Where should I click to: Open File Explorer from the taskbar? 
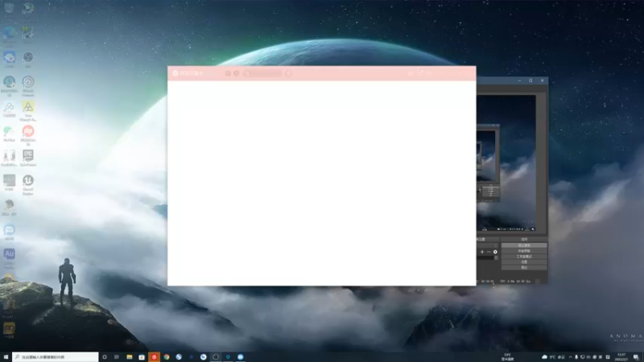click(x=130, y=357)
